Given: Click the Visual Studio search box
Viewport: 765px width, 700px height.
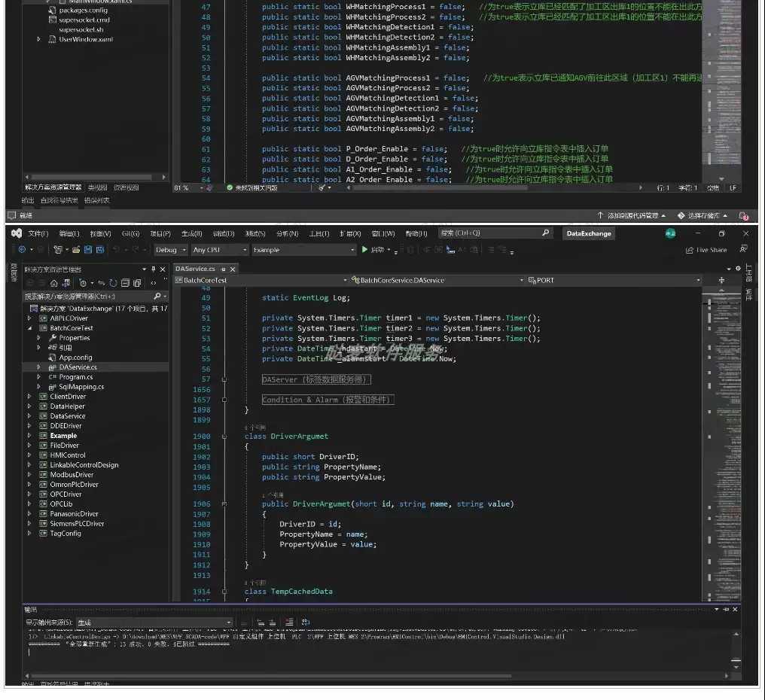Looking at the screenshot, I should click(495, 233).
